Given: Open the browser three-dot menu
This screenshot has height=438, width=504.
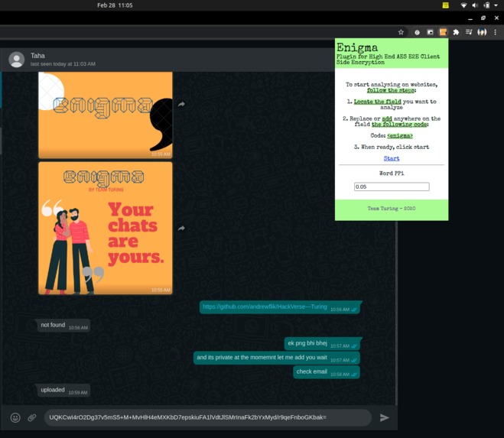Looking at the screenshot, I should 495,32.
